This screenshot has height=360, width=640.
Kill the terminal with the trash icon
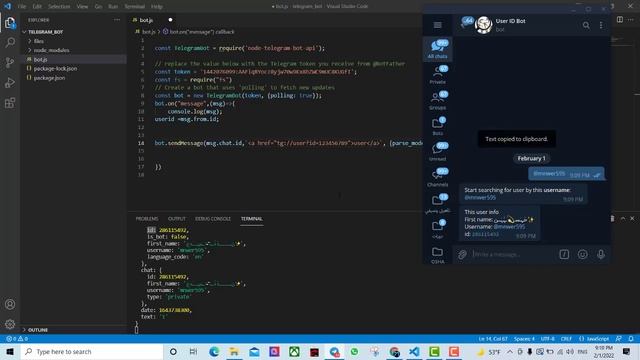coord(612,218)
